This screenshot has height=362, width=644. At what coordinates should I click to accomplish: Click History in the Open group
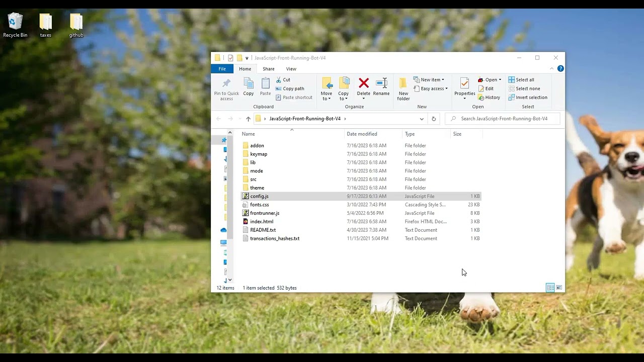[x=489, y=98]
